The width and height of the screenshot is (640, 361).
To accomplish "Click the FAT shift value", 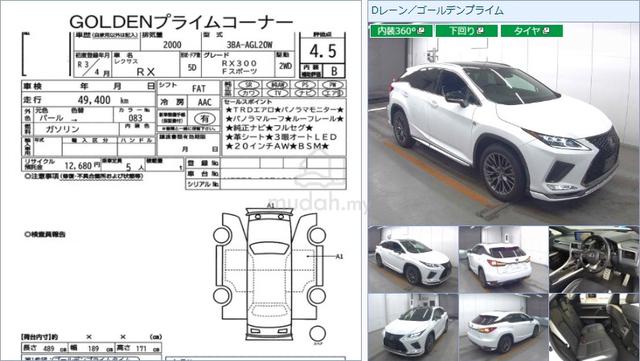I will coord(199,88).
